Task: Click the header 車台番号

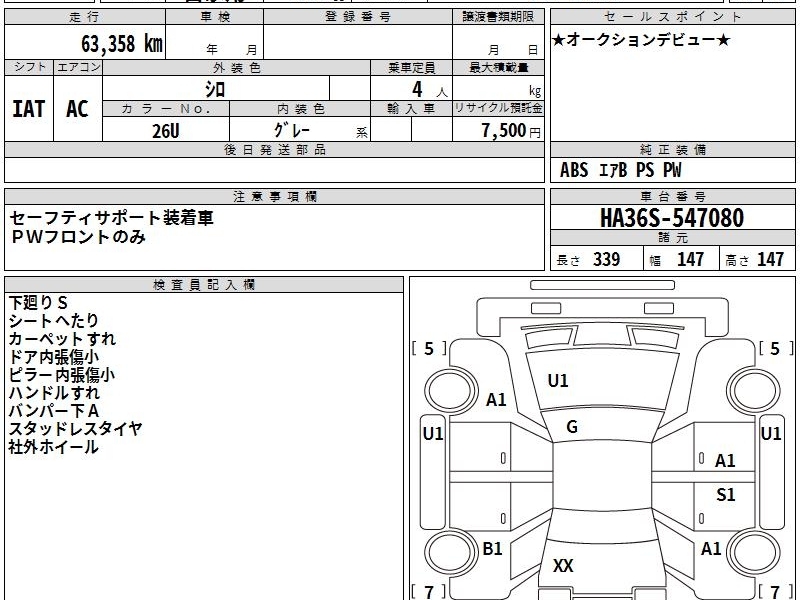Action: (672, 196)
